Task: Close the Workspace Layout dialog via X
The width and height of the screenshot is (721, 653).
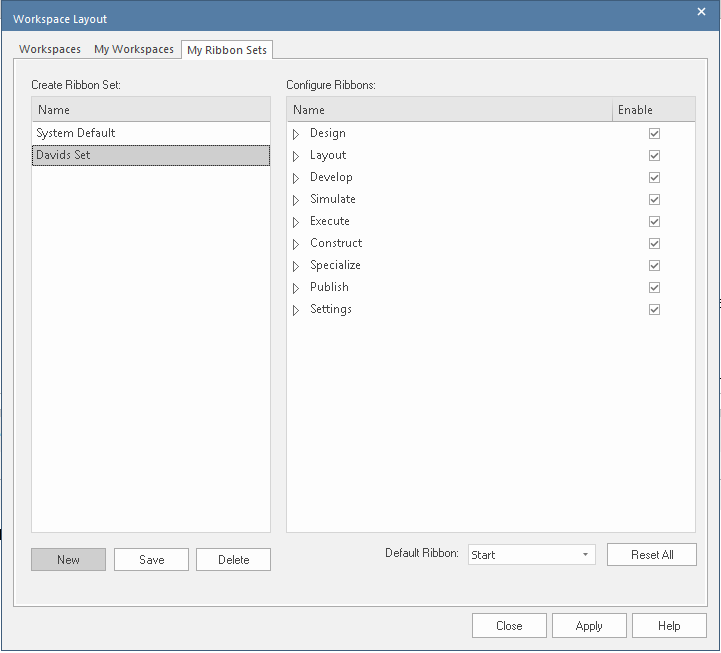Action: pos(701,12)
